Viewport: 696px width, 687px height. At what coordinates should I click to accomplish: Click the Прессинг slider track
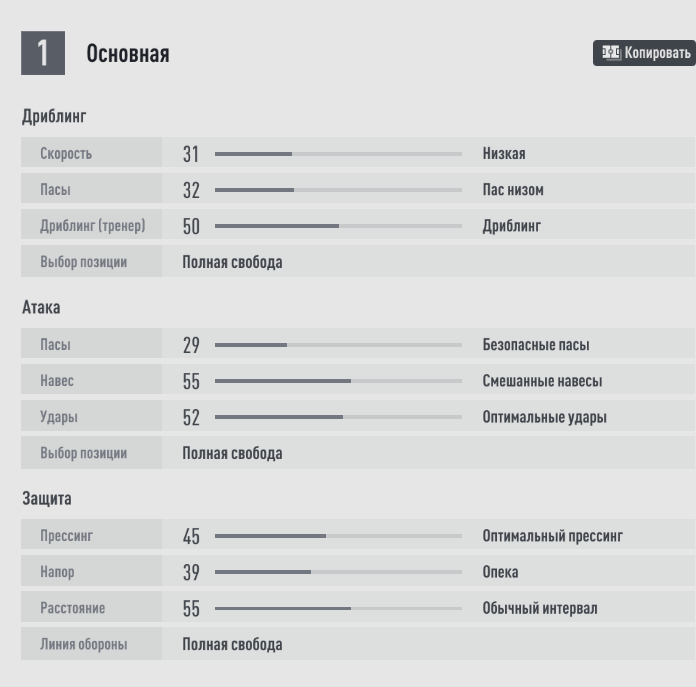click(338, 536)
